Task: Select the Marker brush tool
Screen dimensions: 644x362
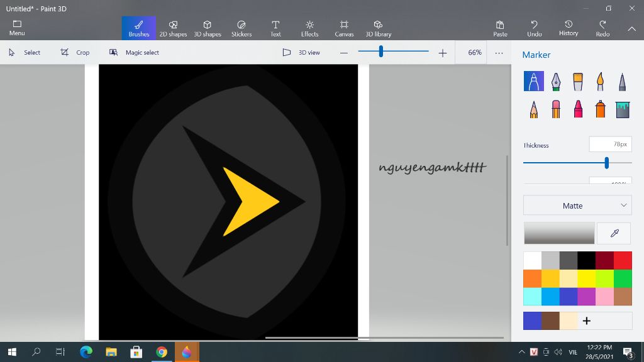Action: (533, 81)
